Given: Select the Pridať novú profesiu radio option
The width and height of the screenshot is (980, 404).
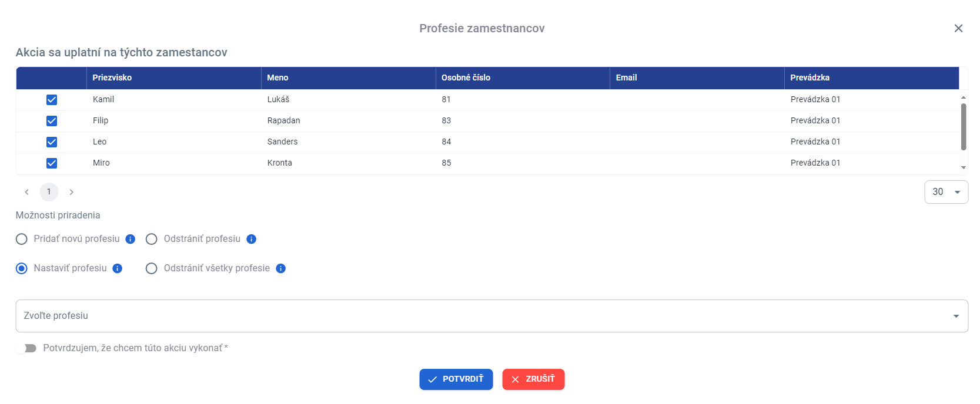Looking at the screenshot, I should click(22, 239).
